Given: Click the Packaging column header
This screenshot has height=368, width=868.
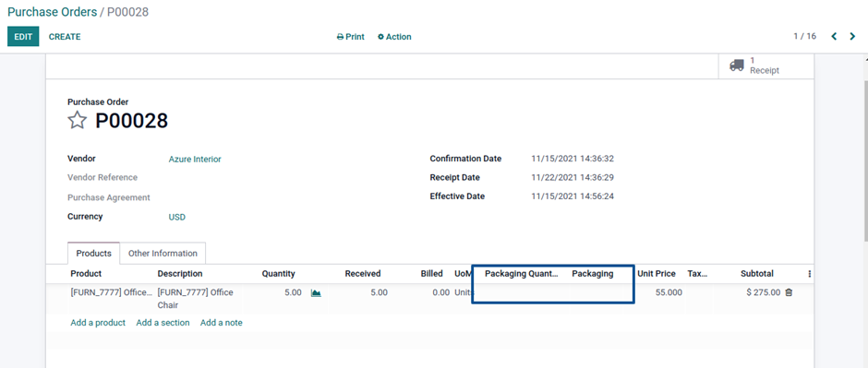Looking at the screenshot, I should click(x=592, y=274).
